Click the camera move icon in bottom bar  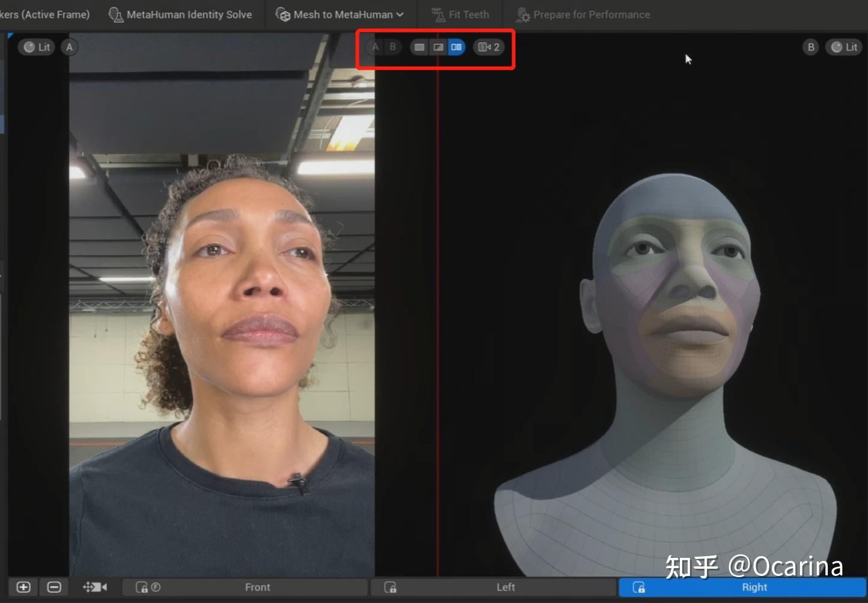click(x=94, y=587)
